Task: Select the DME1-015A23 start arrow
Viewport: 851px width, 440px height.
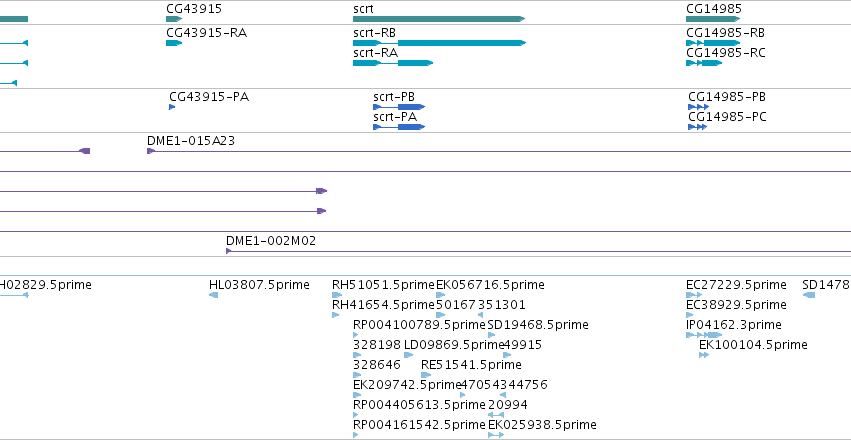Action: (151, 151)
